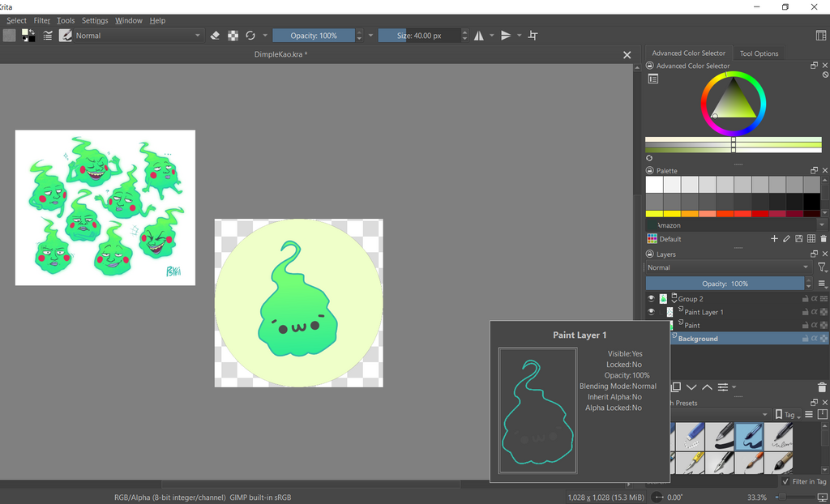Hide the Group 2 layer
This screenshot has width=830, height=504.
651,299
